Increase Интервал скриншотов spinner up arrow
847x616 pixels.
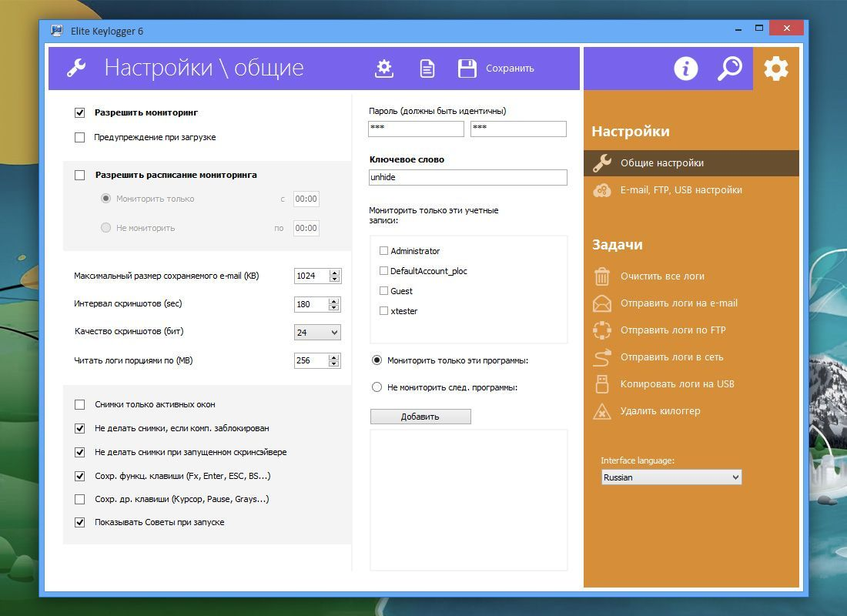point(334,301)
